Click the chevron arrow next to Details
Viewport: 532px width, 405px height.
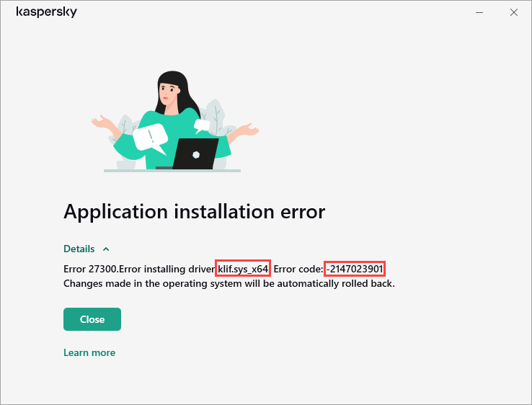(x=106, y=249)
